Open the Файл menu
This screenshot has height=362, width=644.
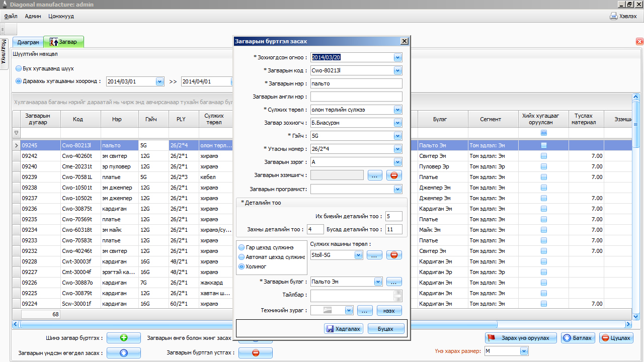click(x=11, y=16)
